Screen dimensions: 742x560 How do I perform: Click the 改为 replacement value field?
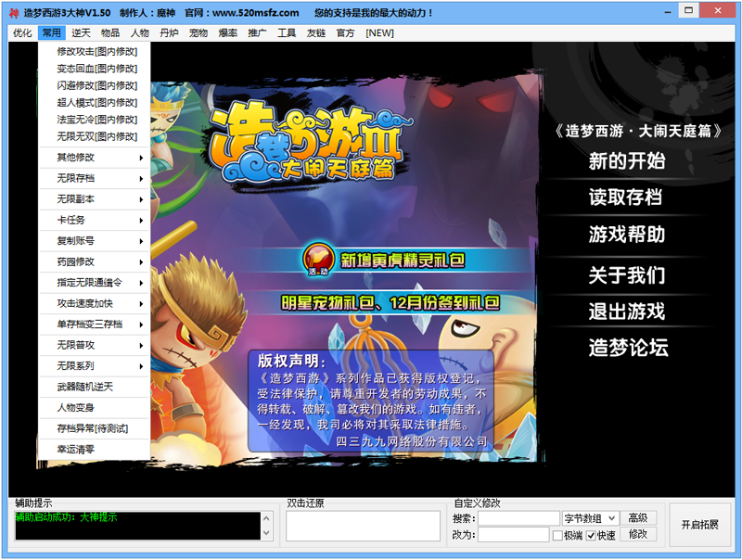pyautogui.click(x=514, y=534)
